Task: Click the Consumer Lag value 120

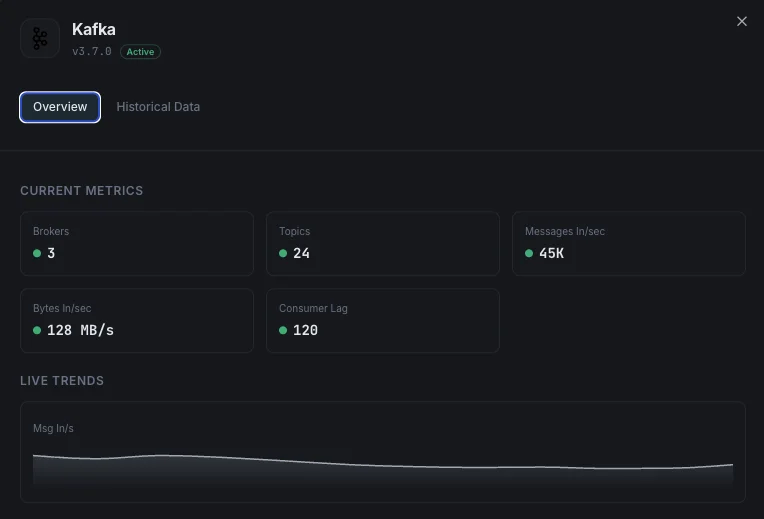Action: coord(306,330)
